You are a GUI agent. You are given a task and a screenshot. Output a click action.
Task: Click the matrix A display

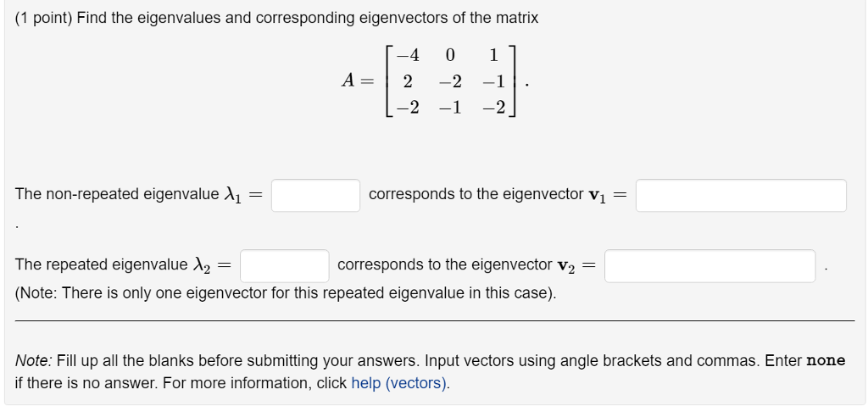coord(450,82)
